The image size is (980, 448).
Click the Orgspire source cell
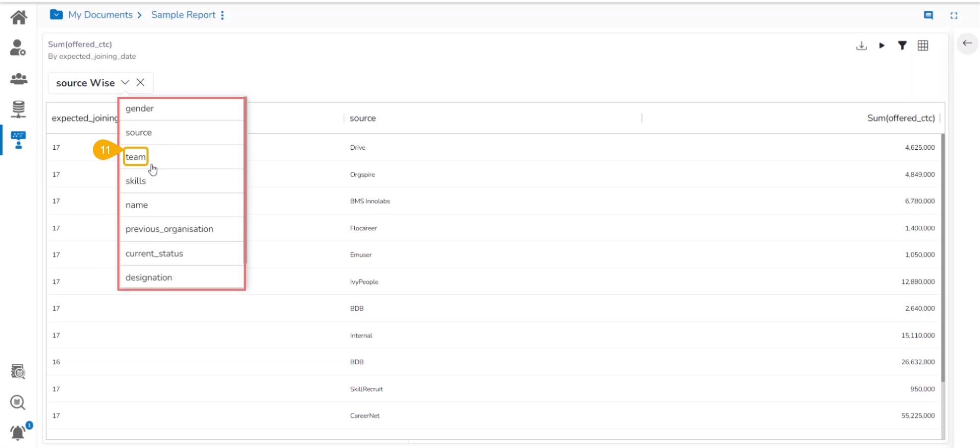coord(362,175)
